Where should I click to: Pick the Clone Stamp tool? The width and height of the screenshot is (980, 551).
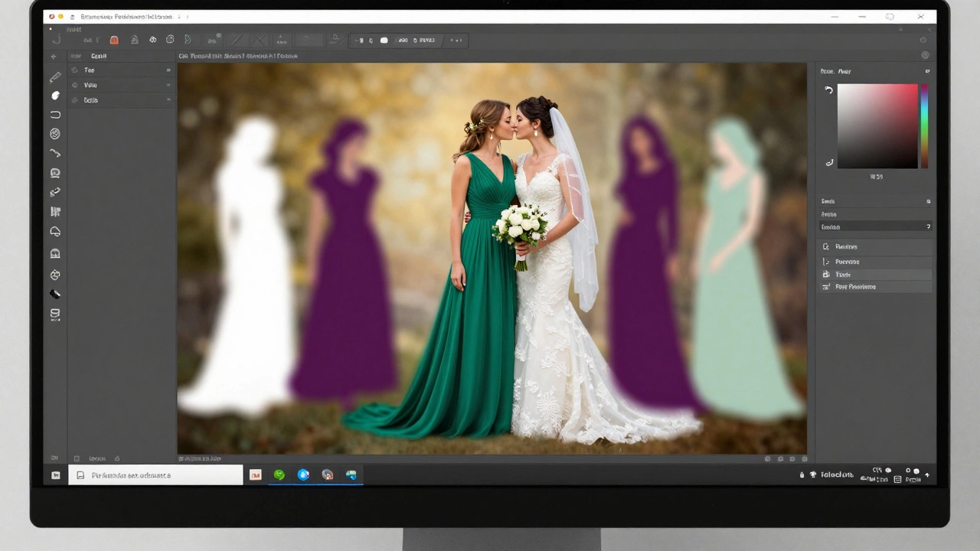click(x=55, y=172)
